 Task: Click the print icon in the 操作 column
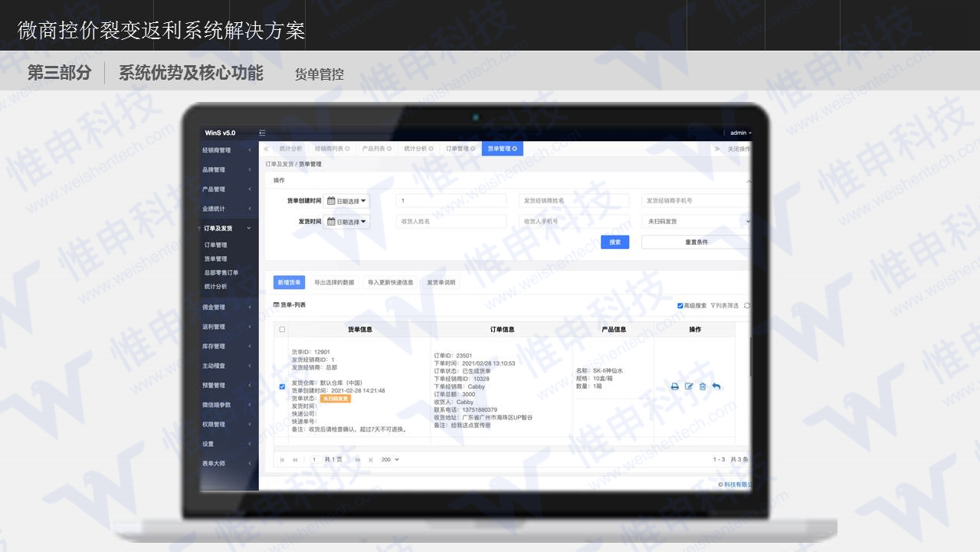point(675,386)
